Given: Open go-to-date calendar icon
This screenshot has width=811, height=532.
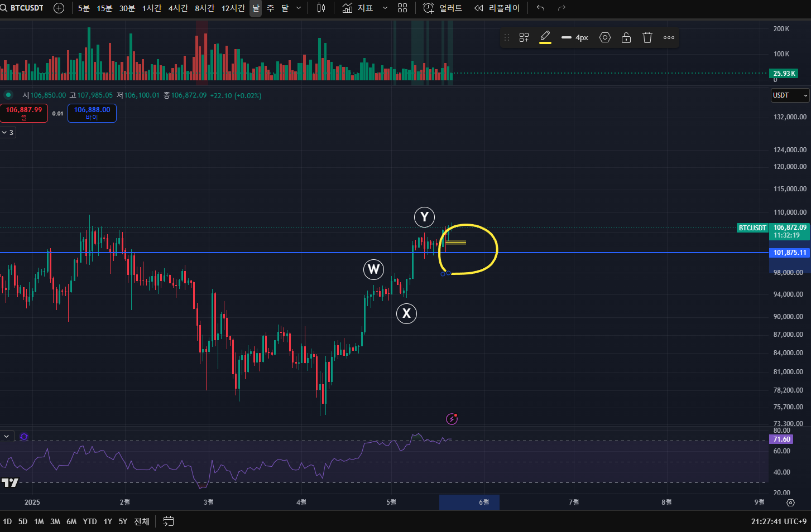Looking at the screenshot, I should [169, 521].
